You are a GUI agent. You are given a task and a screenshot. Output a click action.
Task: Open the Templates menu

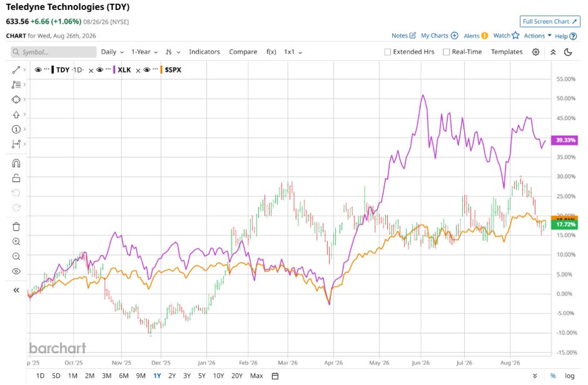(x=507, y=52)
